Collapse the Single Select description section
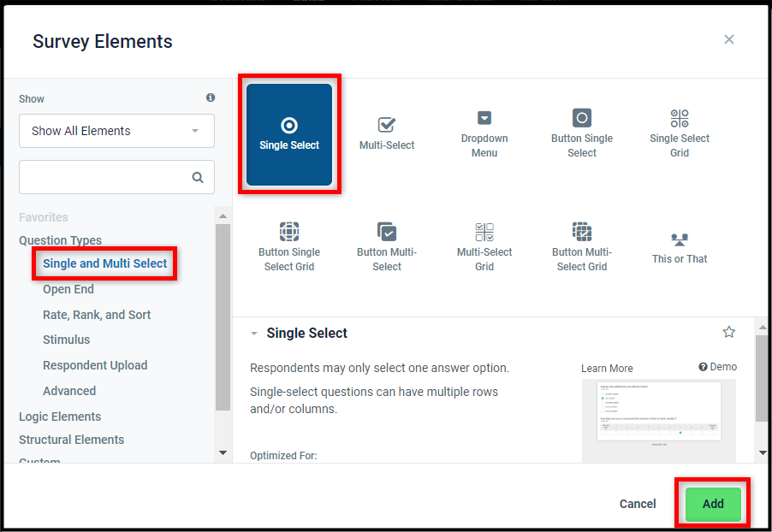The image size is (772, 532). tap(254, 334)
